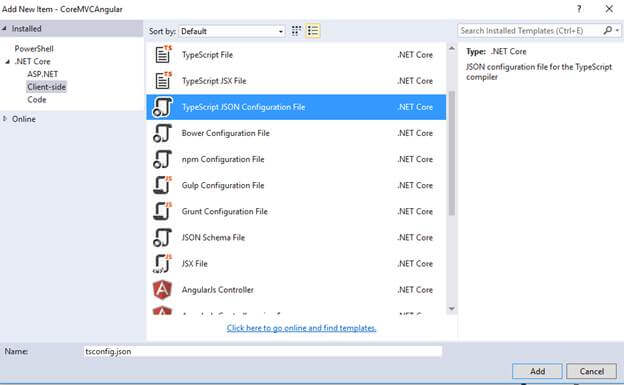Click the AngularJs Controller icon
Image resolution: width=624 pixels, height=385 pixels.
pos(163,289)
